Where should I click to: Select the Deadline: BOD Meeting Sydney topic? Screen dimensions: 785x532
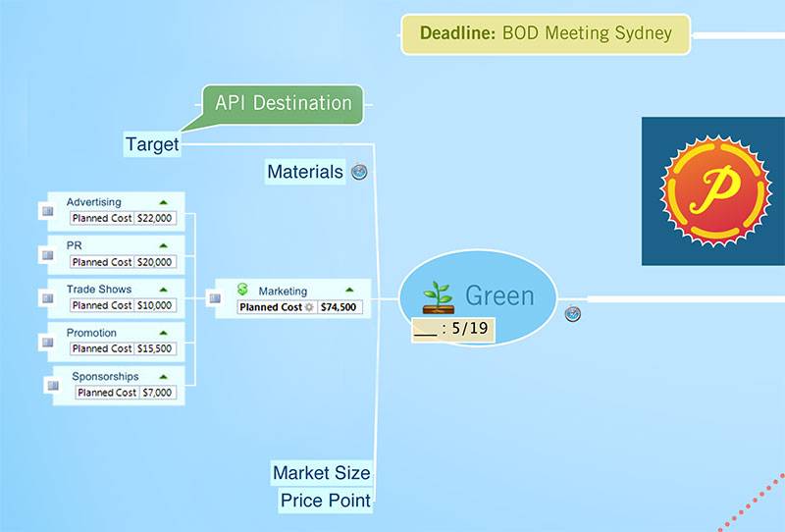click(546, 34)
